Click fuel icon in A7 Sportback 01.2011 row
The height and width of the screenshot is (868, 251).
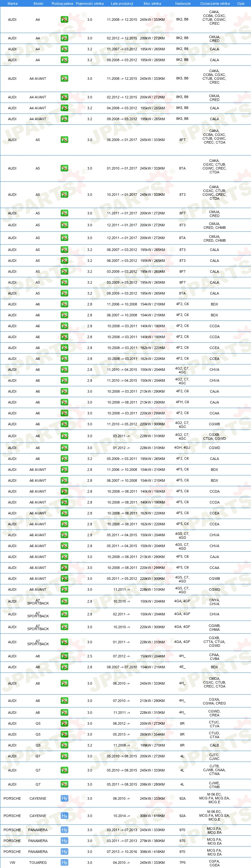click(x=65, y=642)
